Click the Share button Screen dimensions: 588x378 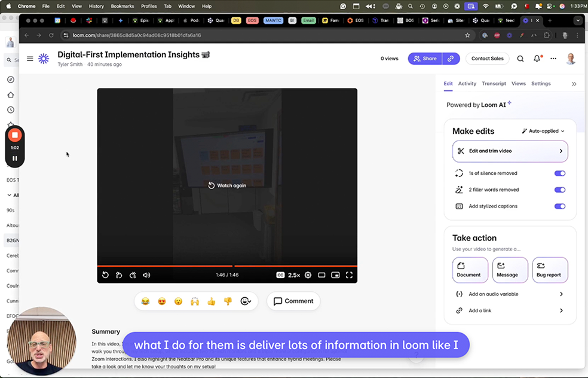425,59
